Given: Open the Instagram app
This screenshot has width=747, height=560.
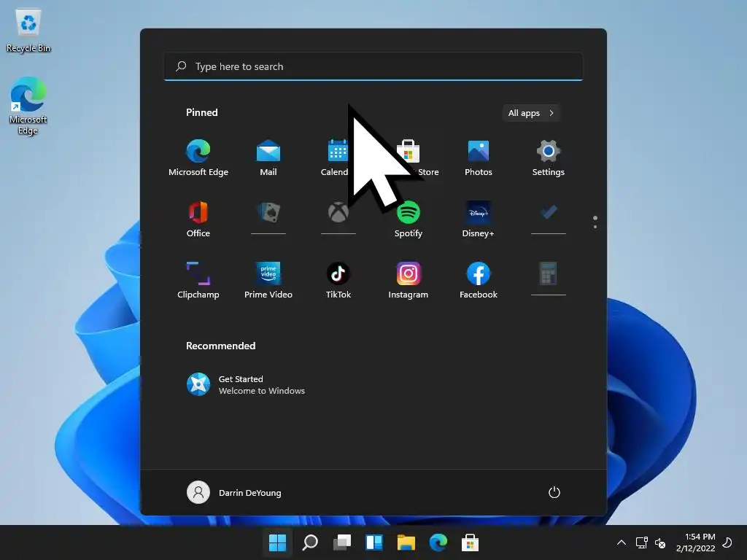Looking at the screenshot, I should point(409,281).
